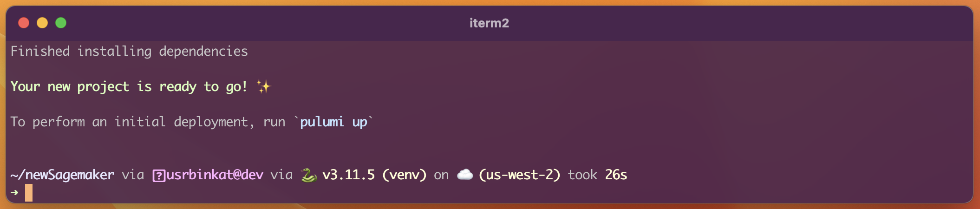Image resolution: width=980 pixels, height=209 pixels.
Task: Click the orange block cursor at prompt
Action: [29, 193]
